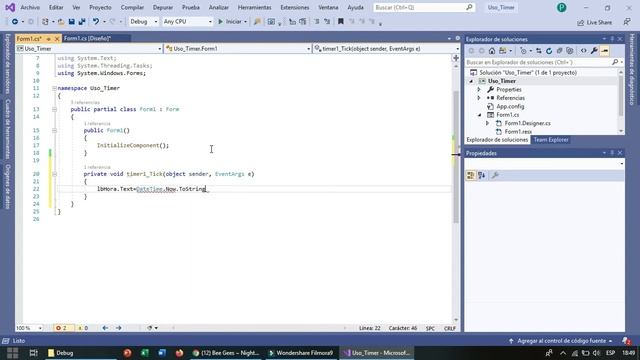Open the Archivo menu
This screenshot has width=640, height=360.
(x=30, y=7)
